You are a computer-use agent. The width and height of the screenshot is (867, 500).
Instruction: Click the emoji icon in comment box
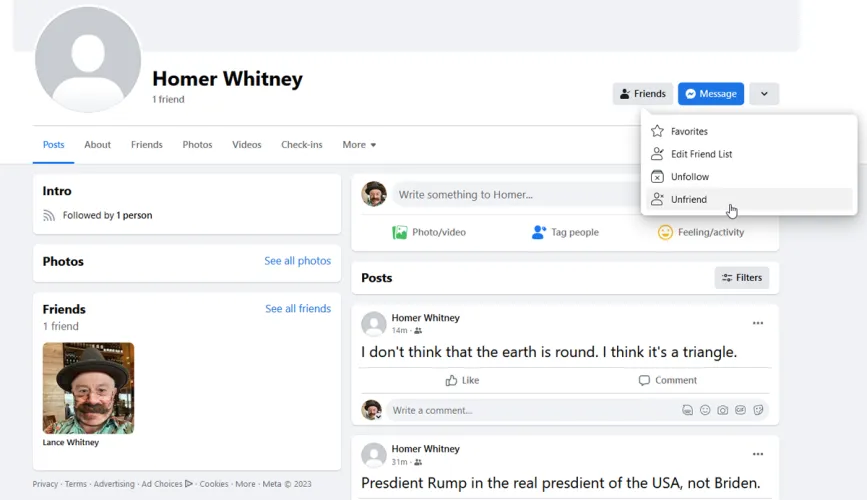click(705, 410)
